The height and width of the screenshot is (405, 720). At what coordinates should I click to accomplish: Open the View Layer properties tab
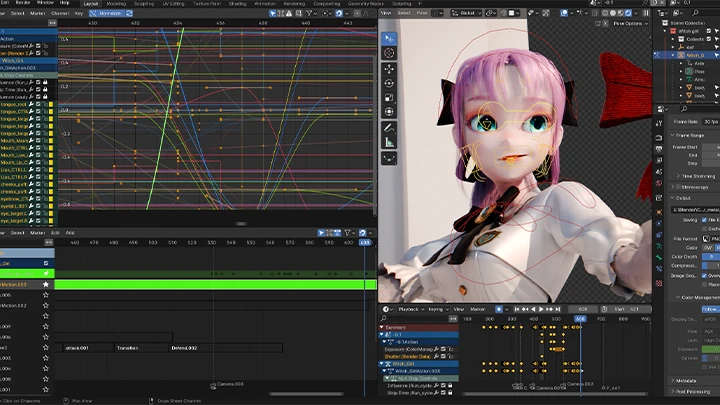[x=659, y=160]
